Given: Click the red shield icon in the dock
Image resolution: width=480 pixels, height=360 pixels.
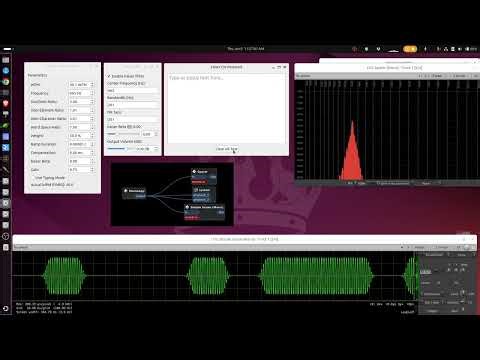Looking at the screenshot, I should click(6, 103).
